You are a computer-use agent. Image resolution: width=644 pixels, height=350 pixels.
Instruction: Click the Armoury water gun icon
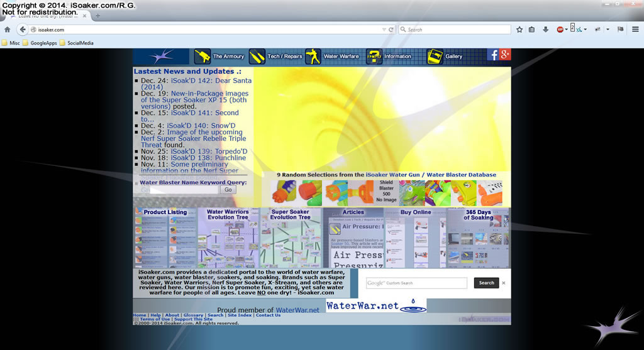point(202,56)
